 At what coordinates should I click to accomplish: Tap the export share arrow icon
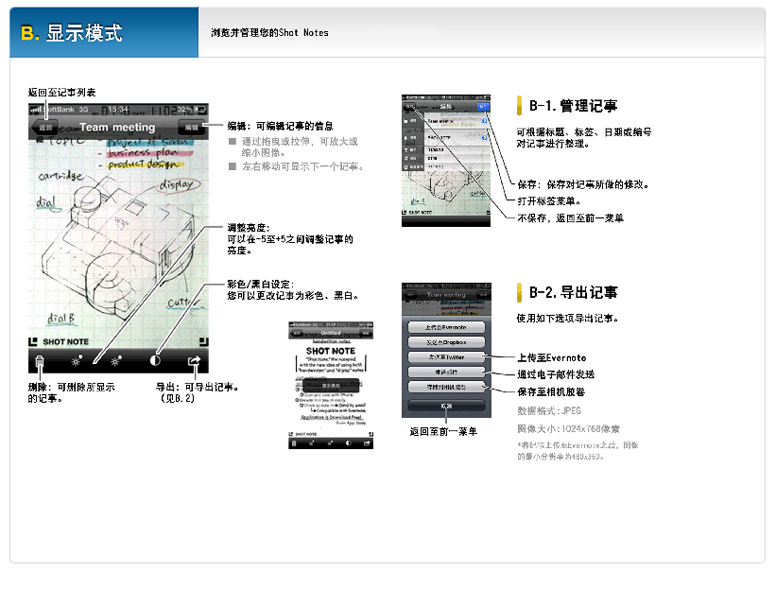194,362
